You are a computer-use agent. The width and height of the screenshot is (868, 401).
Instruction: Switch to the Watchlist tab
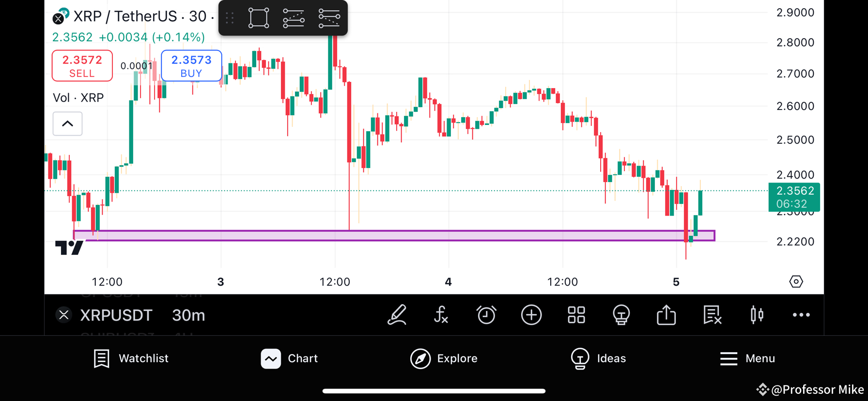click(x=131, y=358)
